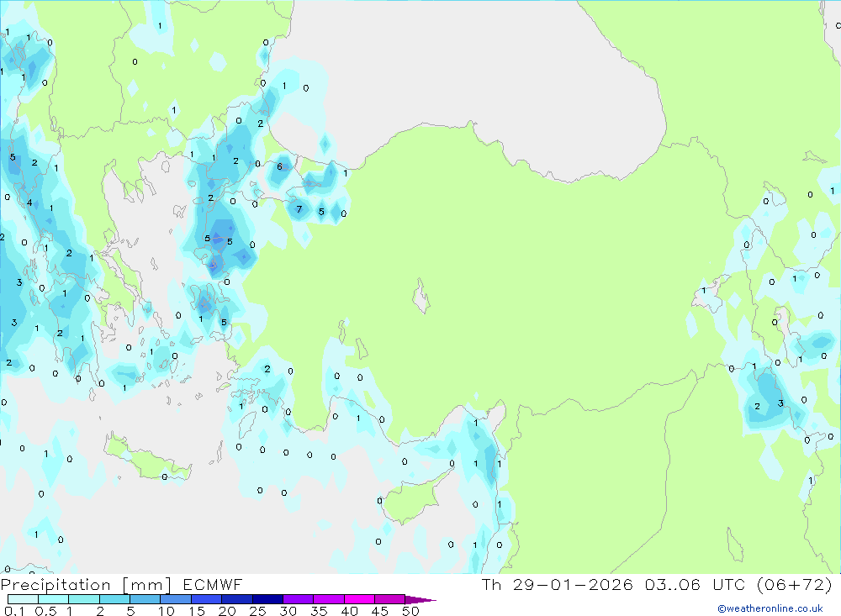Click the precipitation value '7' on the map
Viewport: 841px width, 616px height.
(x=299, y=209)
